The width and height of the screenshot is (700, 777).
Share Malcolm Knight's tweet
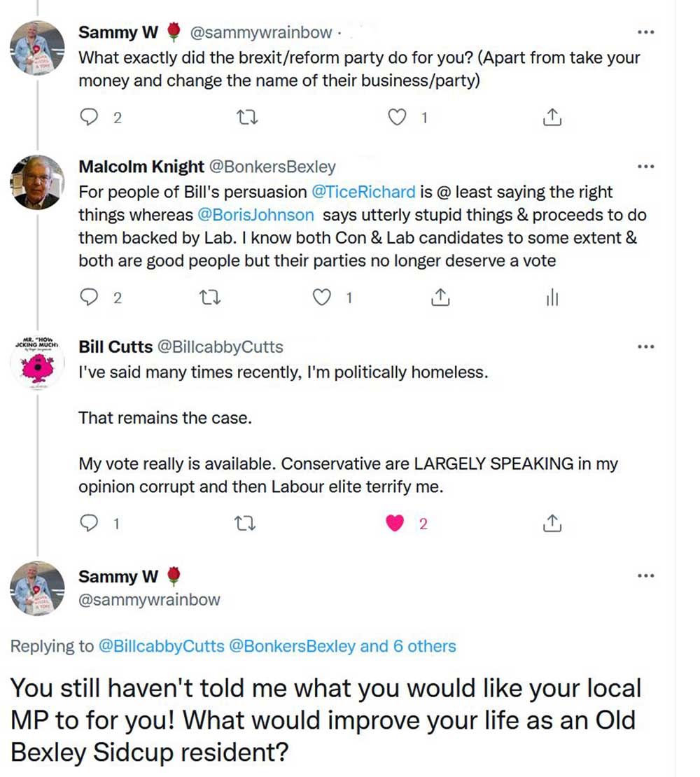click(439, 298)
